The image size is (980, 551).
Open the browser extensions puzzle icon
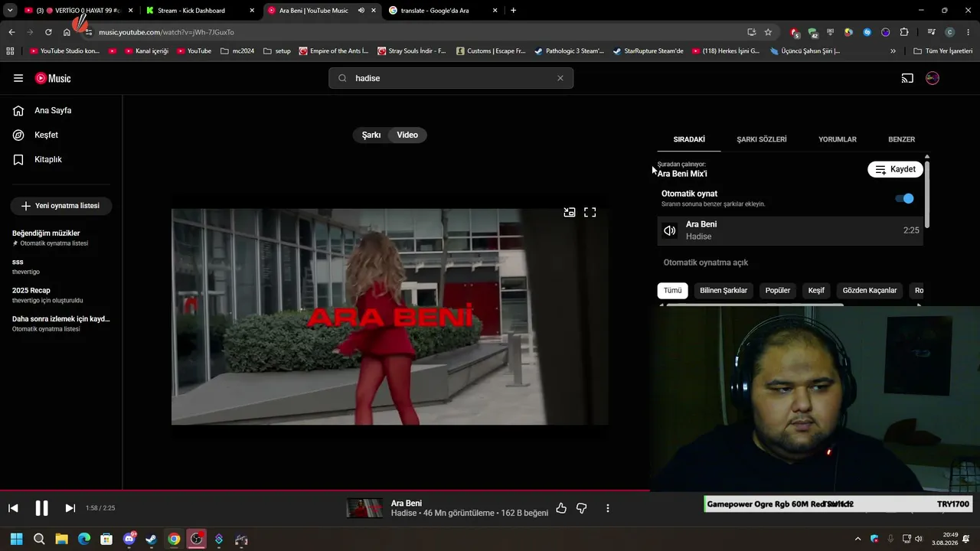click(x=904, y=32)
